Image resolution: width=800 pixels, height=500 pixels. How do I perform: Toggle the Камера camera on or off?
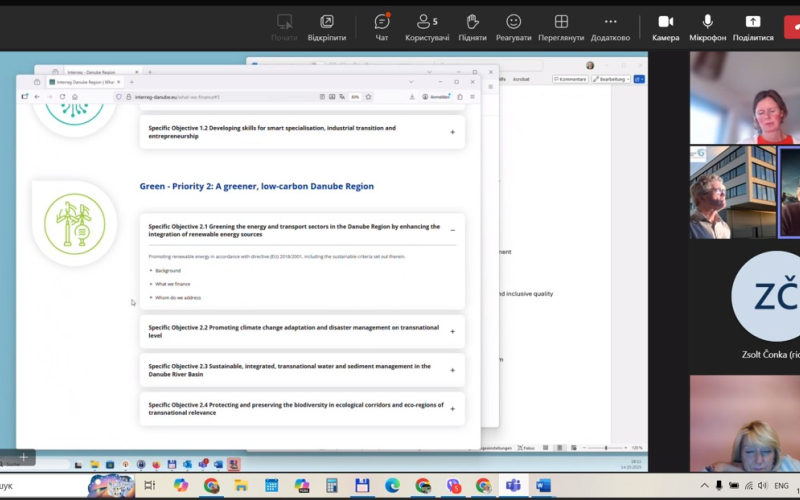(665, 22)
